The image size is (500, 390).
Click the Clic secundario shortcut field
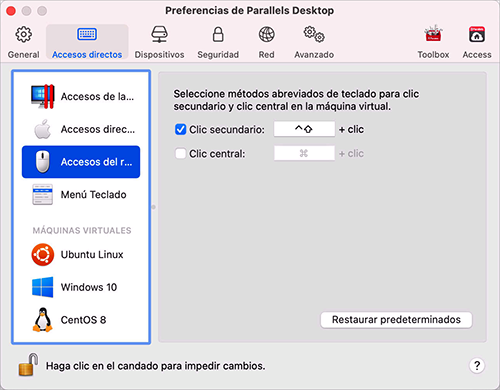click(304, 129)
